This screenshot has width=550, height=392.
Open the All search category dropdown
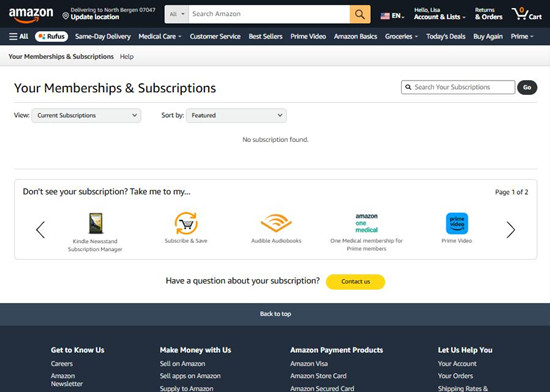(x=177, y=14)
